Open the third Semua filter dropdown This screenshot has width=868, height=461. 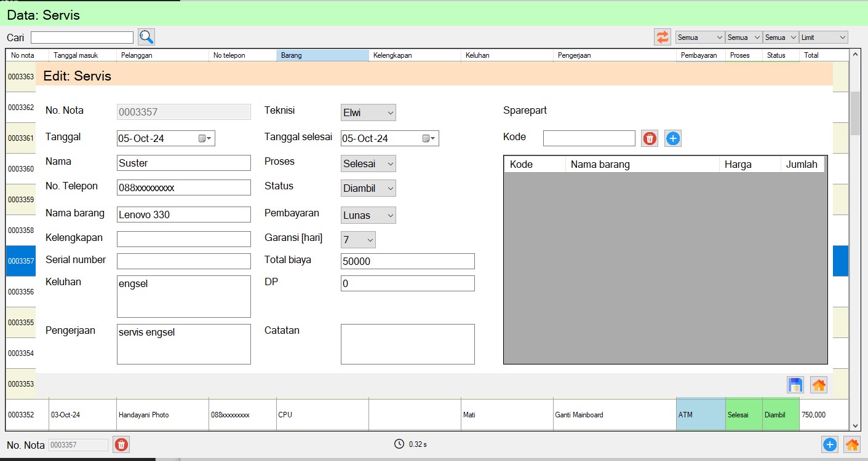pyautogui.click(x=781, y=37)
